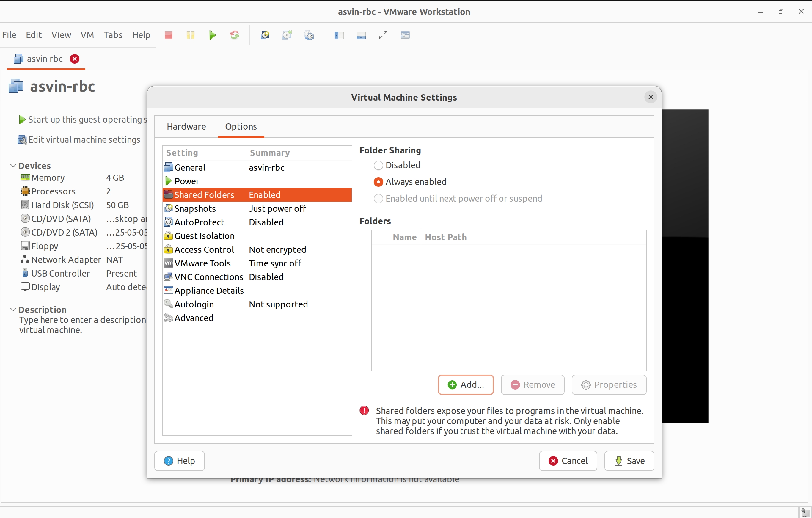The height and width of the screenshot is (518, 812).
Task: Click the Save button
Action: [x=629, y=461]
